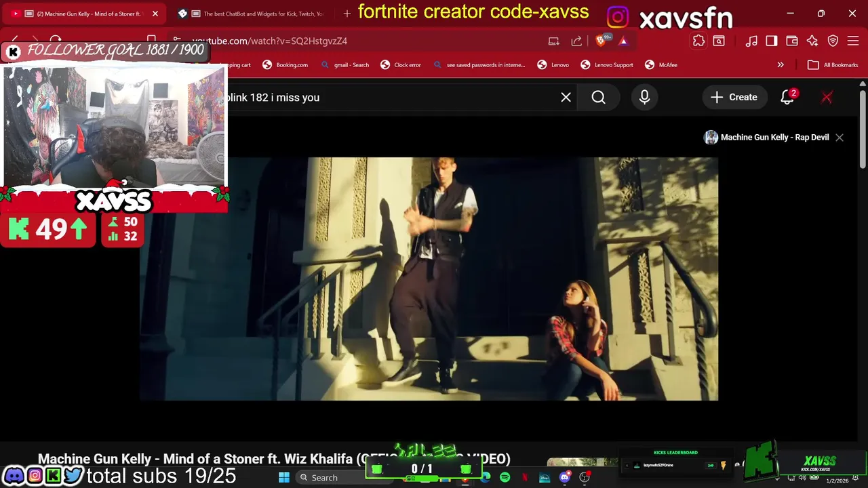868x488 pixels.
Task: Click the YouTube Create button
Action: (x=734, y=98)
